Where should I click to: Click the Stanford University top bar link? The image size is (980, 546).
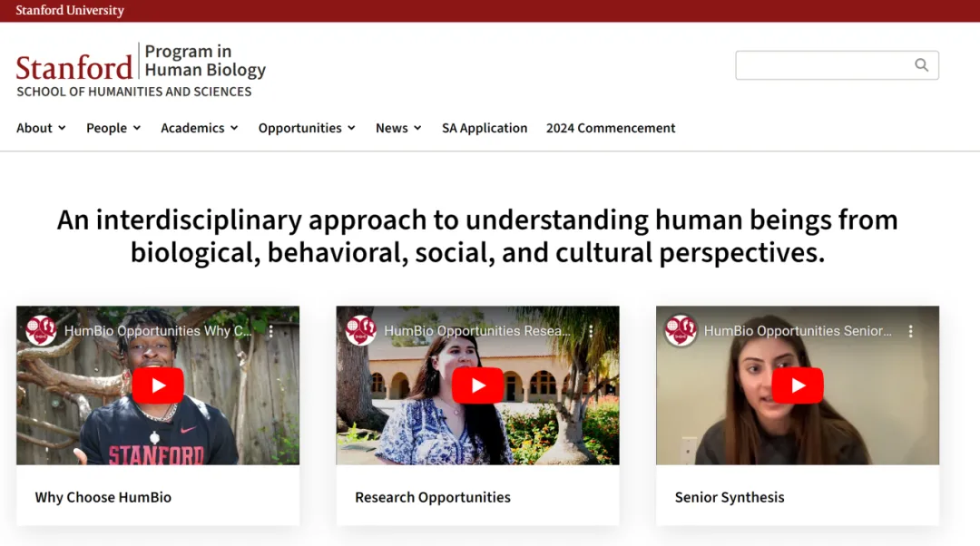[x=70, y=11]
